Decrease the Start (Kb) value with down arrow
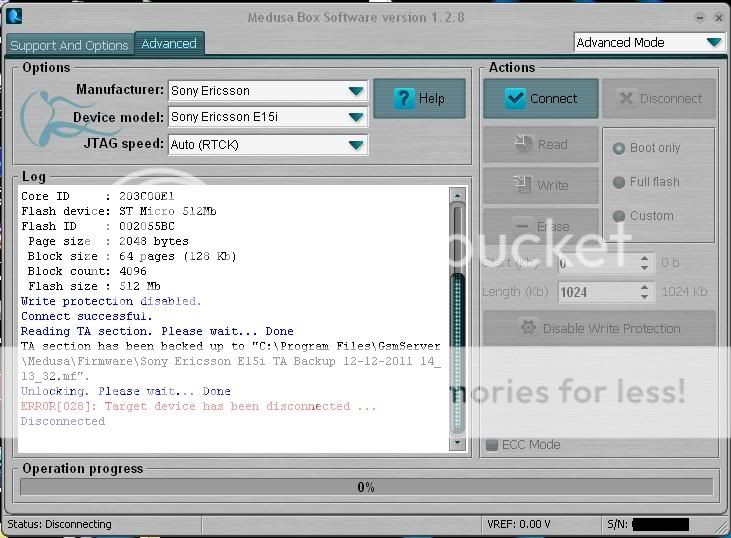 tap(644, 268)
